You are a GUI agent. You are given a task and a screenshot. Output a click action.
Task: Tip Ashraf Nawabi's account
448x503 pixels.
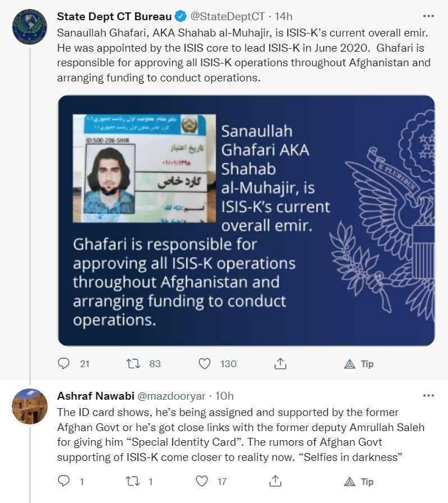click(x=359, y=481)
